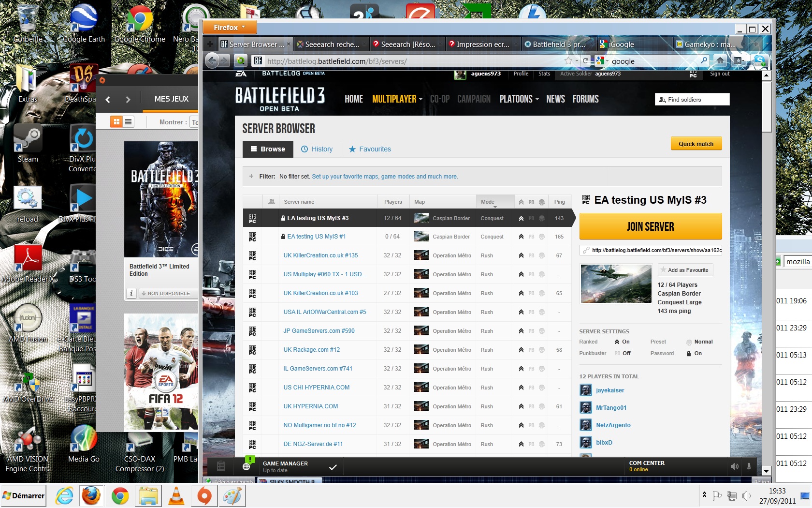
Task: Launch VLC from the taskbar
Action: [176, 496]
